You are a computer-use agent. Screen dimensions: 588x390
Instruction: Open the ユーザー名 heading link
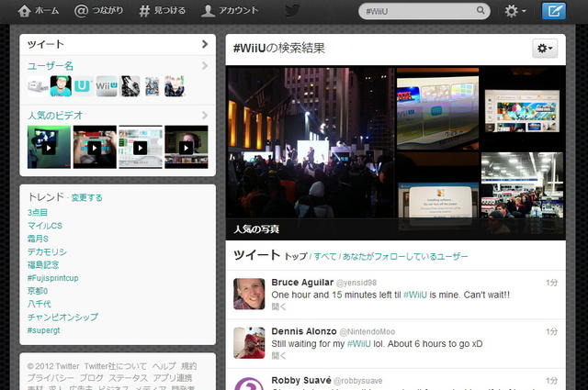(51, 66)
